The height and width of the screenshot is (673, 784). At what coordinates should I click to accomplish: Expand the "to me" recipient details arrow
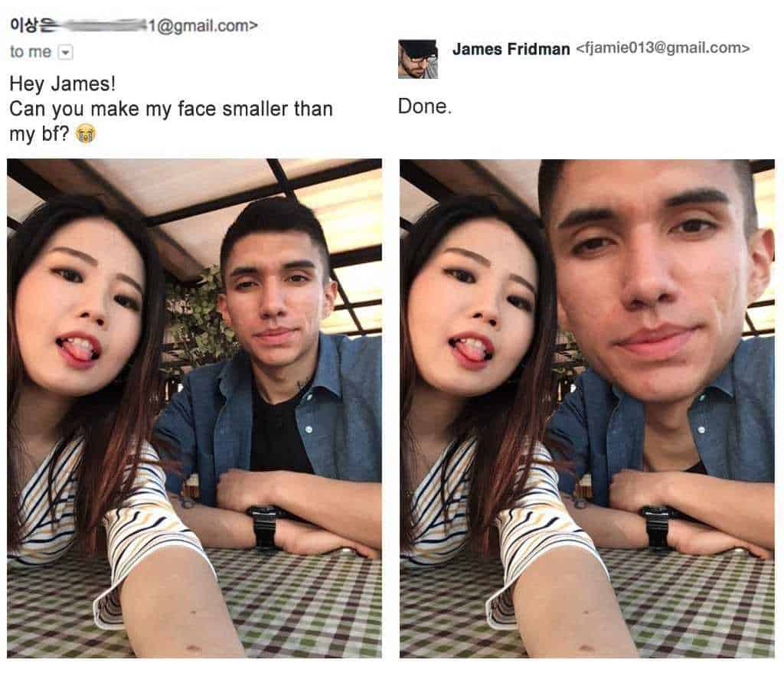coord(66,52)
